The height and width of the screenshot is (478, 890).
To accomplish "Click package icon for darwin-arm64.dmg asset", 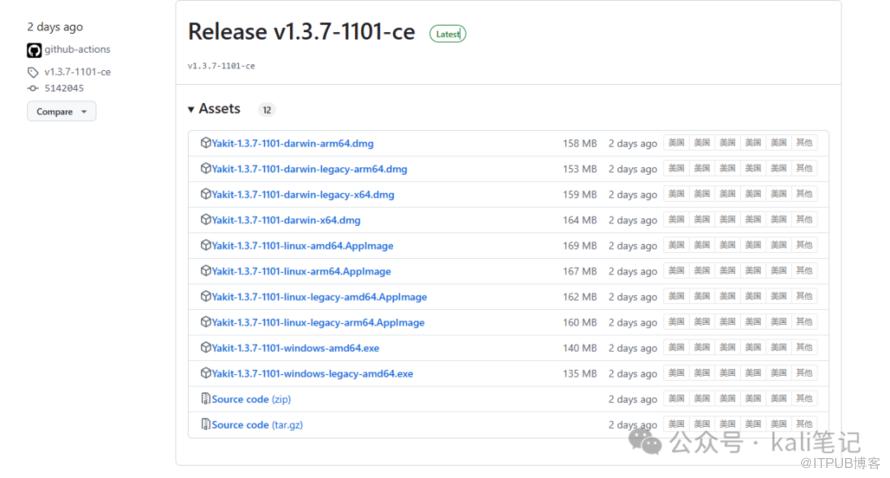I will click(x=206, y=143).
